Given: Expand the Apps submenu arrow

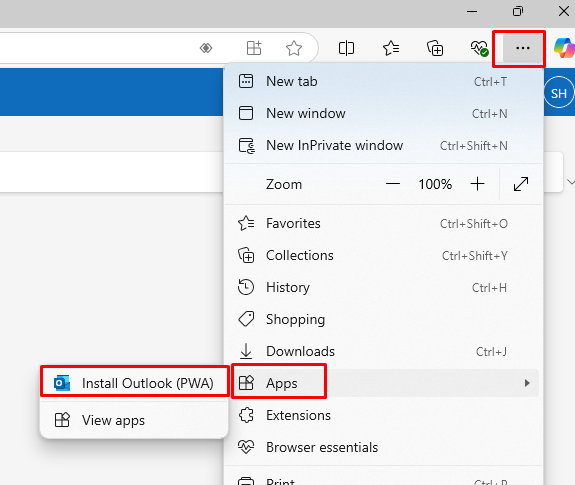Looking at the screenshot, I should coord(527,383).
